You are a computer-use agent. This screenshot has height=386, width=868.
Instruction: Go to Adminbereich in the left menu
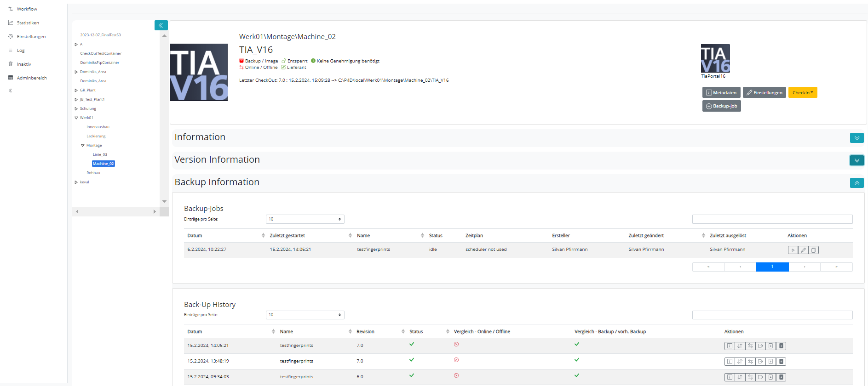click(31, 78)
